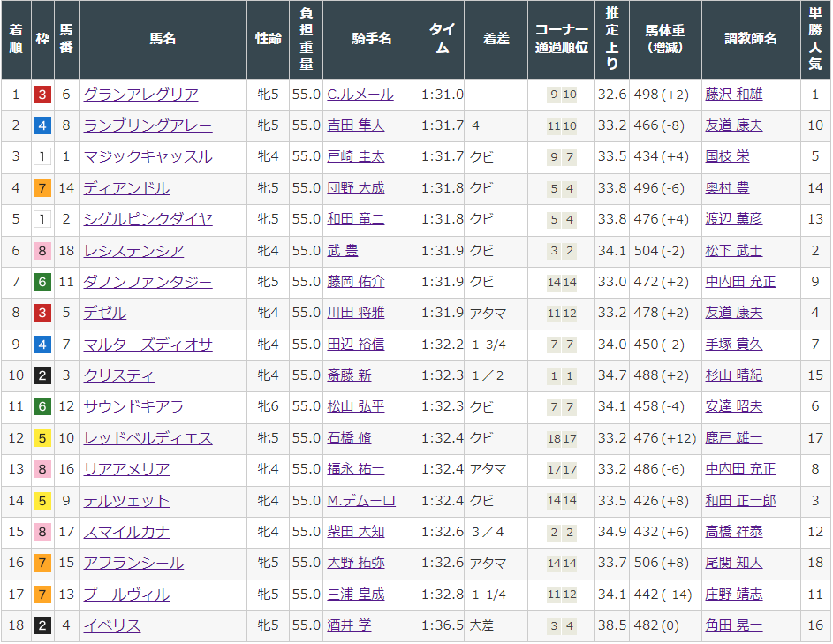Click jockey 吉田 隼人
The height and width of the screenshot is (644, 833).
(x=355, y=126)
